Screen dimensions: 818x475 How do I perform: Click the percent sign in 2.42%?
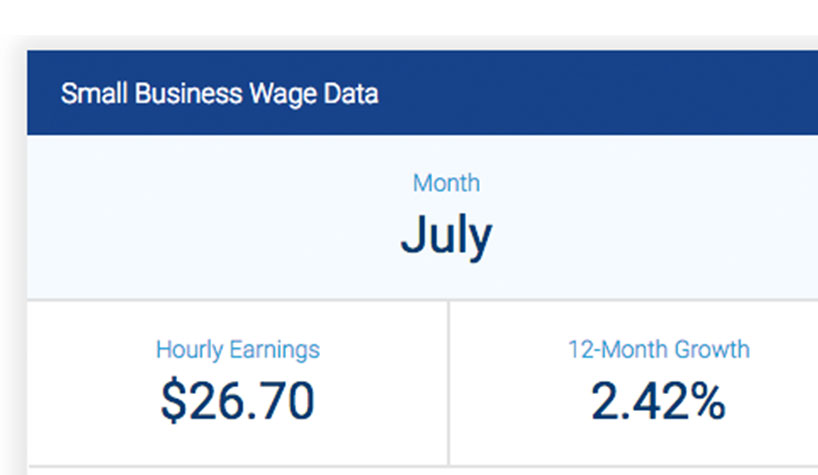tap(703, 401)
